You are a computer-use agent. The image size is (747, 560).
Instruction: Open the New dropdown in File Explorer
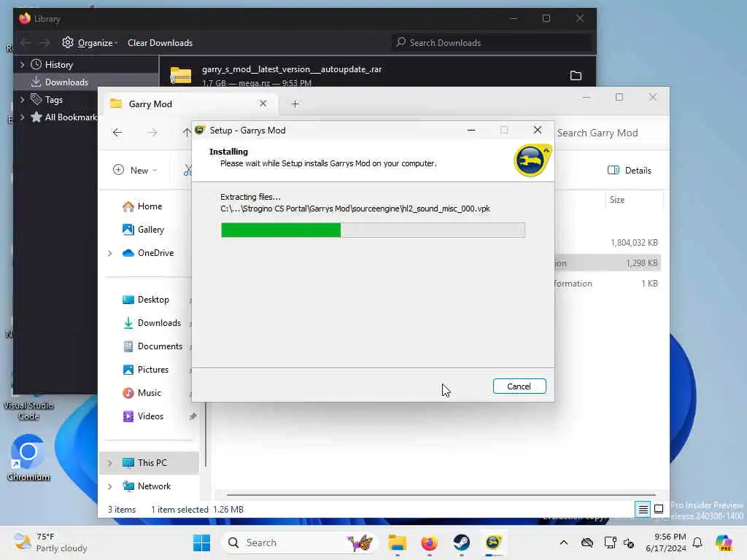click(x=135, y=170)
